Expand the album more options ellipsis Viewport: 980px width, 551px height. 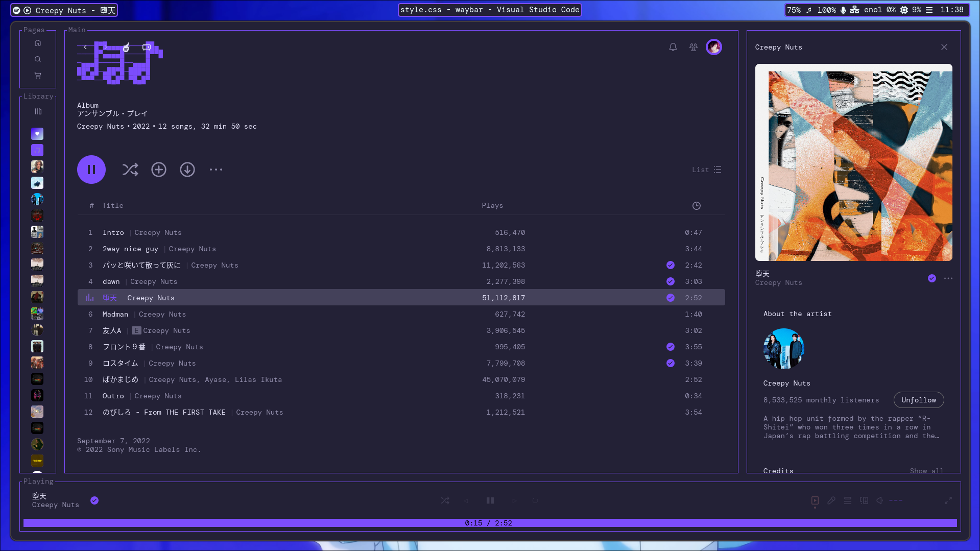tap(216, 170)
